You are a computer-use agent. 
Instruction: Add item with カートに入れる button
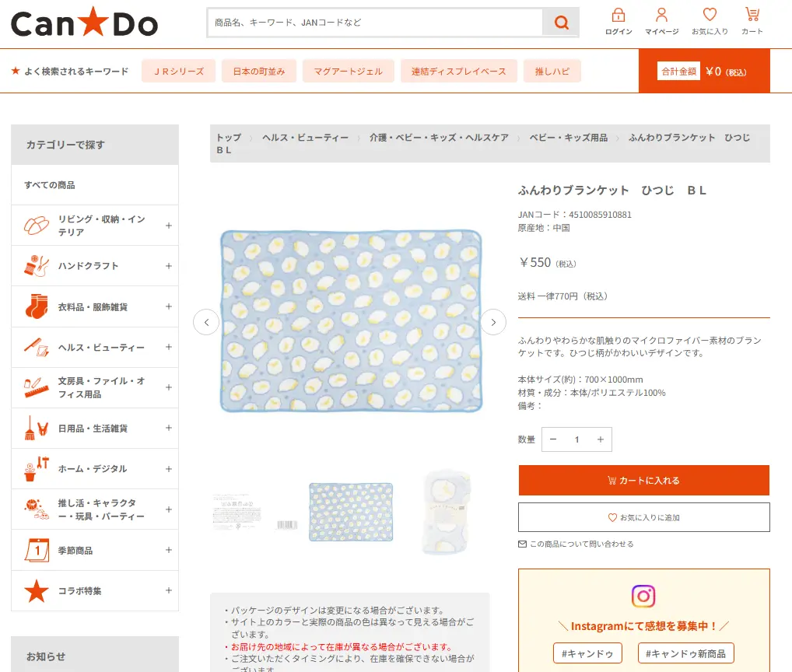643,481
